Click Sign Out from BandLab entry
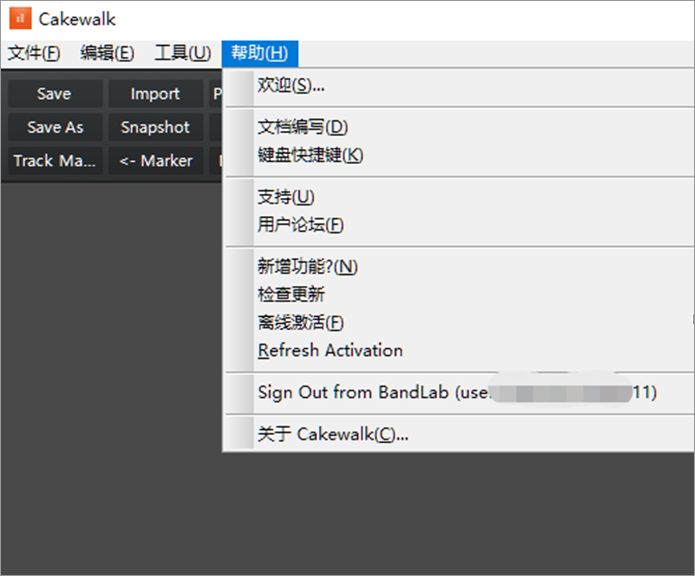Image resolution: width=695 pixels, height=576 pixels. [x=460, y=393]
